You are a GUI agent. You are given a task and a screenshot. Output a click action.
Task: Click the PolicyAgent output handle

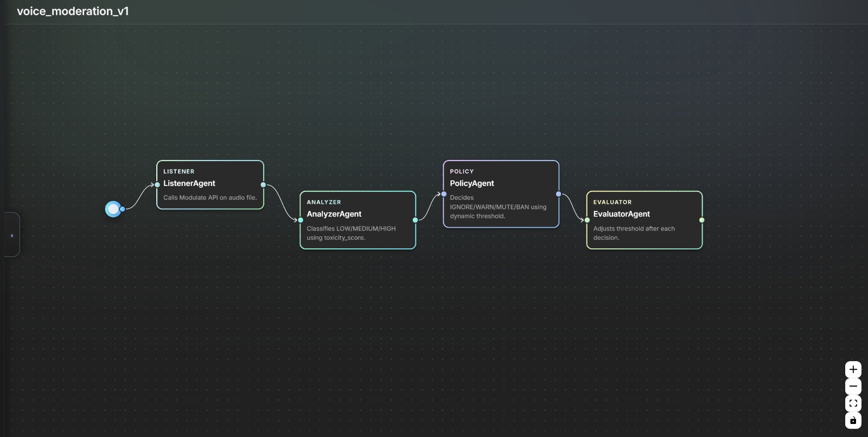click(x=559, y=194)
